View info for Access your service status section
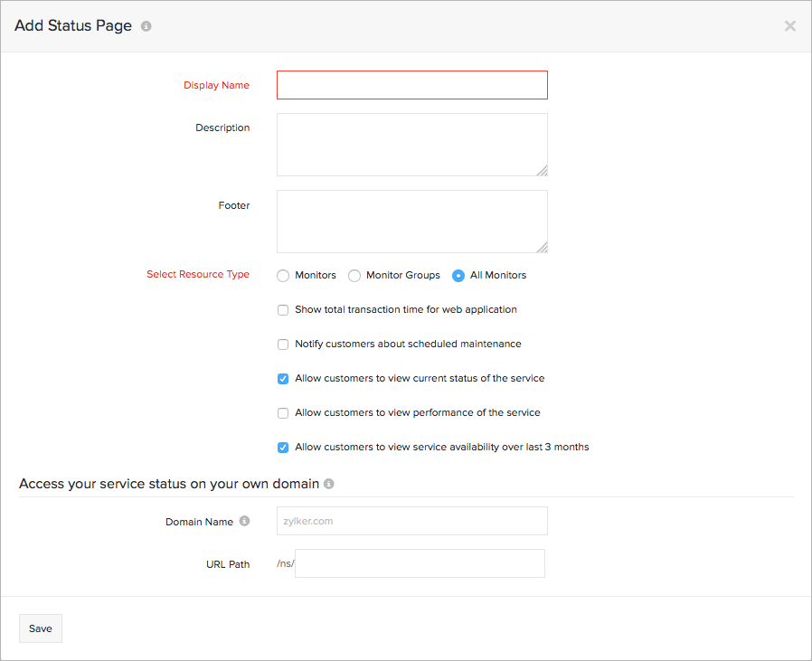The width and height of the screenshot is (812, 661). (329, 484)
